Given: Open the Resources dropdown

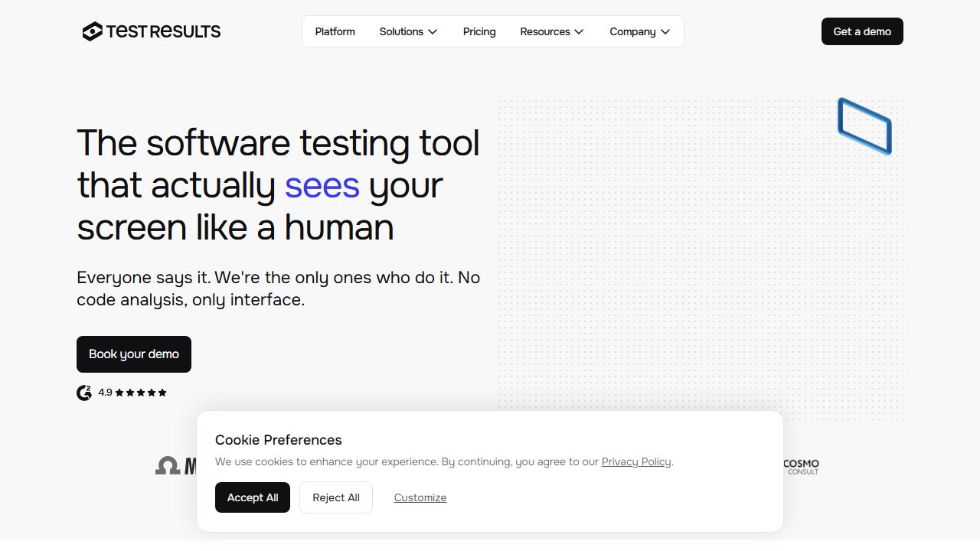Looking at the screenshot, I should point(551,31).
